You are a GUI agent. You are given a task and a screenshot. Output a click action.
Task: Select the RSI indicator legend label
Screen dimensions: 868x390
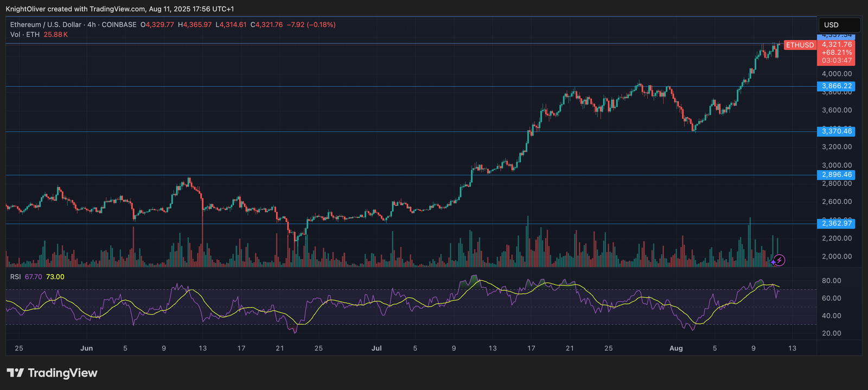pos(15,277)
